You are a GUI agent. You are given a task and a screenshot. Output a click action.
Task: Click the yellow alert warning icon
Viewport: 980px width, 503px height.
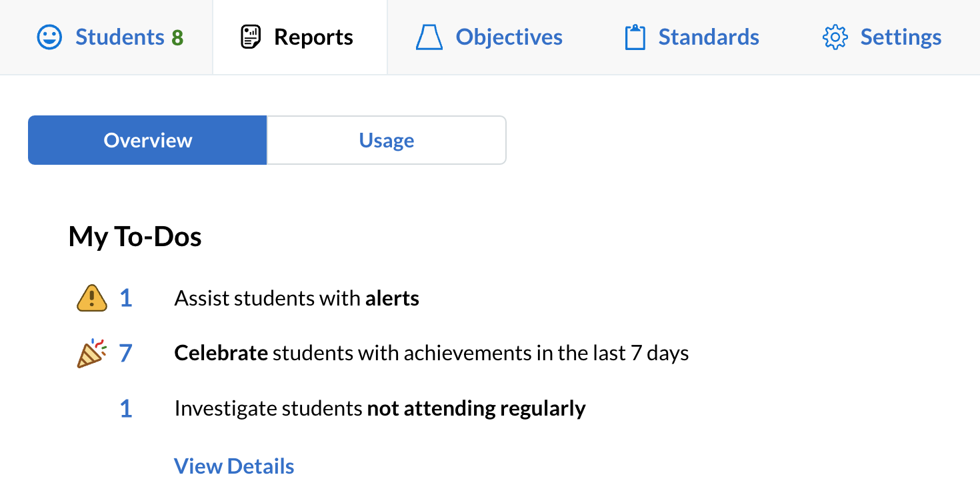point(91,298)
